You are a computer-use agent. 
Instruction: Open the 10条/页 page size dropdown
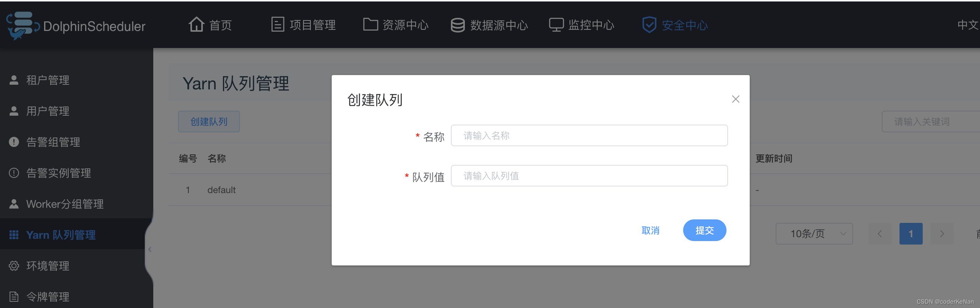click(814, 234)
